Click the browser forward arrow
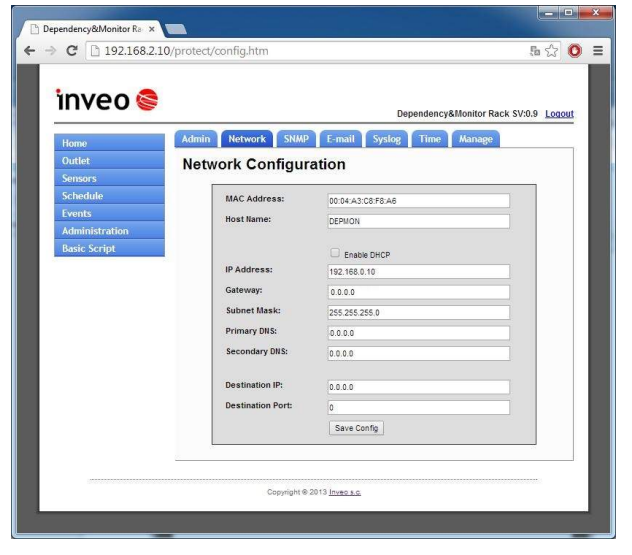The width and height of the screenshot is (632, 555). pos(51,51)
